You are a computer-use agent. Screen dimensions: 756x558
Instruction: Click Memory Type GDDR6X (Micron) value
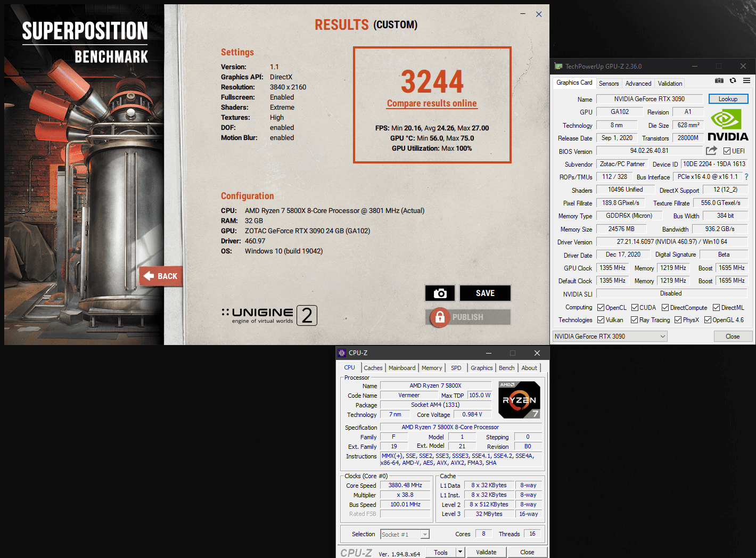coord(629,216)
